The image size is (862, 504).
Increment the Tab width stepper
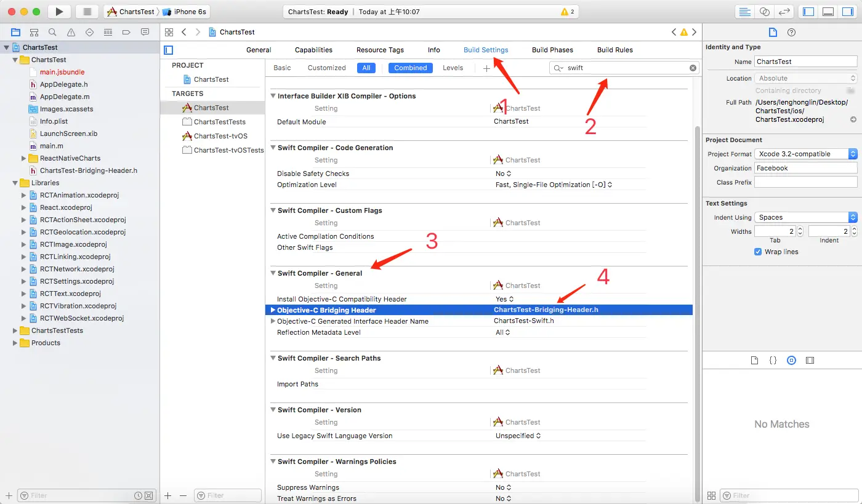point(800,229)
